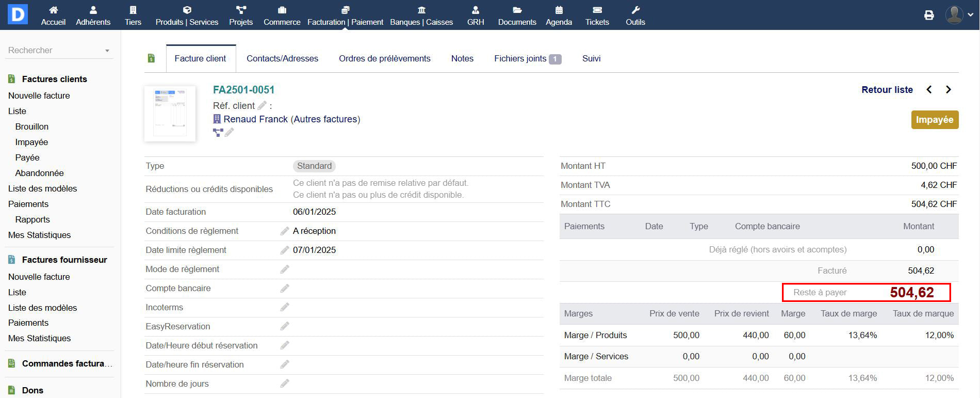980x398 pixels.
Task: Open Renaud Franck third-party link
Action: point(255,119)
